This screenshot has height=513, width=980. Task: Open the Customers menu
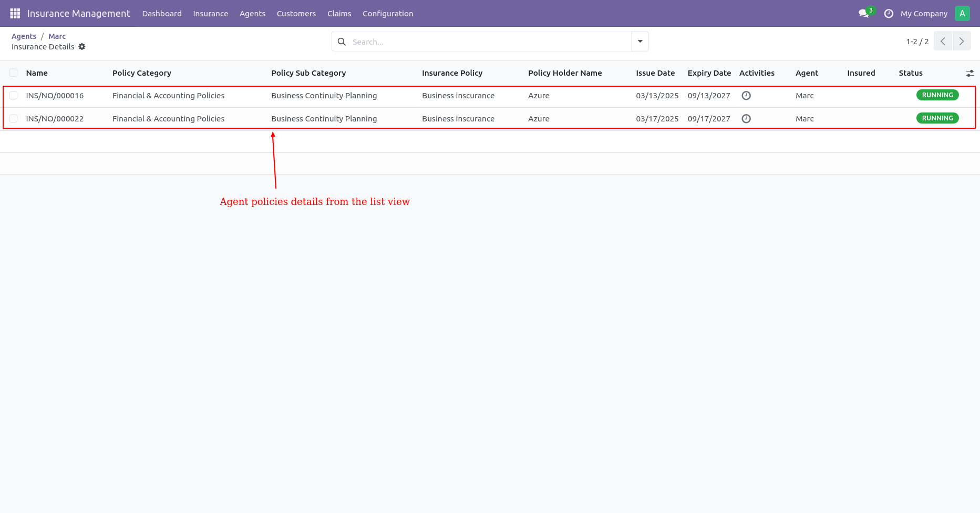[296, 14]
